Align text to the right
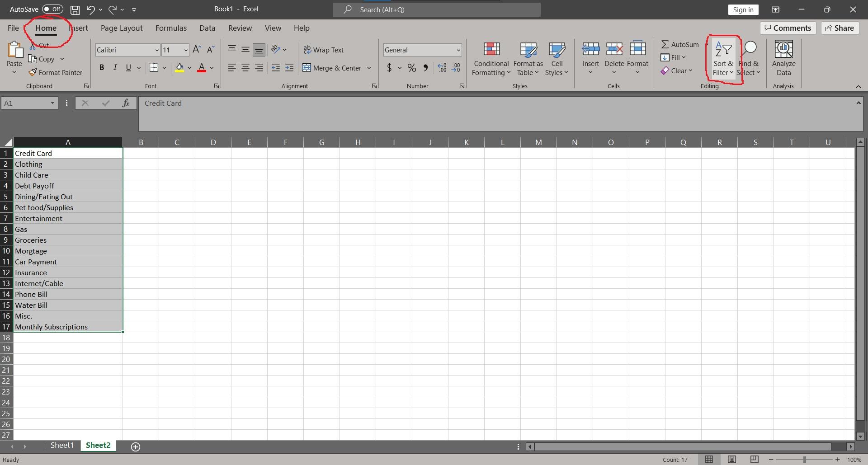This screenshot has height=465, width=868. [x=259, y=68]
